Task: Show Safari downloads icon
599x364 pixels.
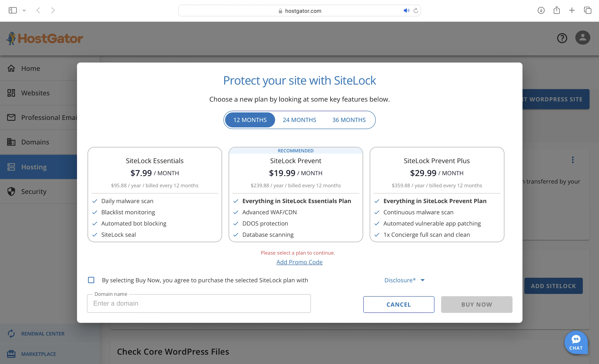Action: 541,10
